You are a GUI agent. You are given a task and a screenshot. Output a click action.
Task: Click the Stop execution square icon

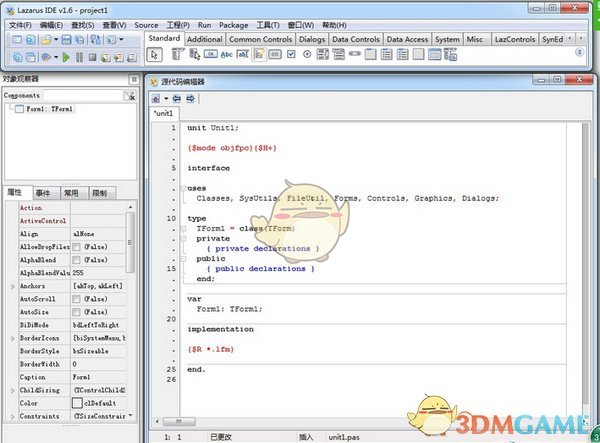pos(92,57)
